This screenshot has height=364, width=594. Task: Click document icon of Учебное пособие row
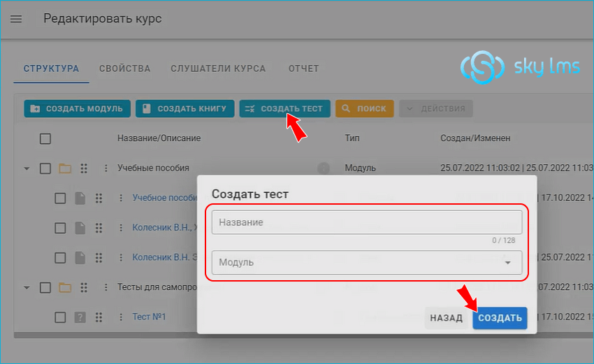click(80, 198)
